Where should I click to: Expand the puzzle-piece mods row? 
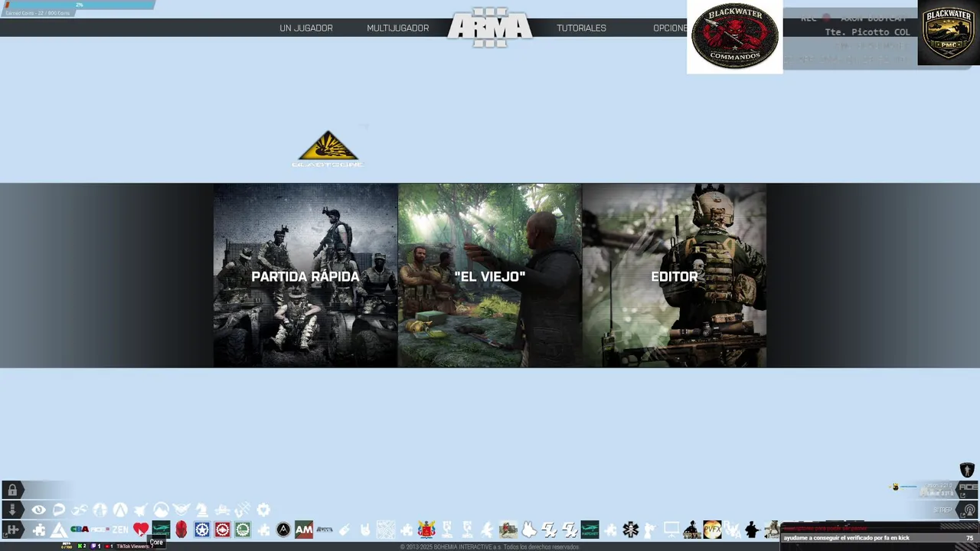(x=12, y=530)
